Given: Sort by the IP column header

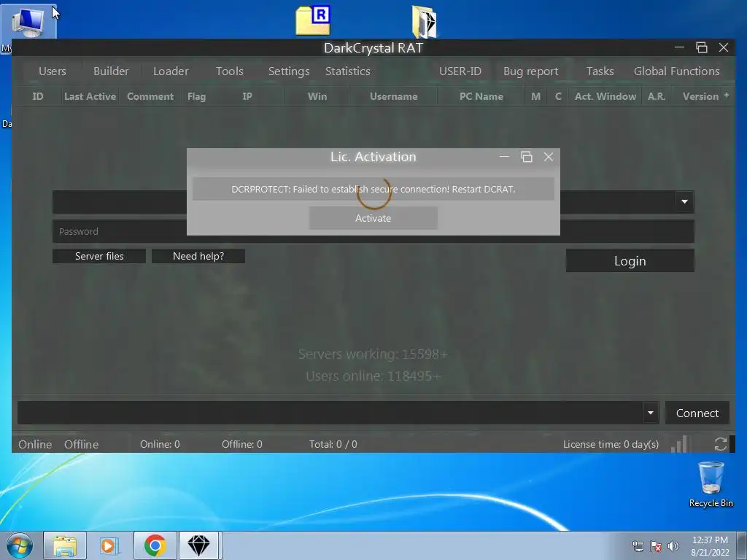Looking at the screenshot, I should pos(247,97).
